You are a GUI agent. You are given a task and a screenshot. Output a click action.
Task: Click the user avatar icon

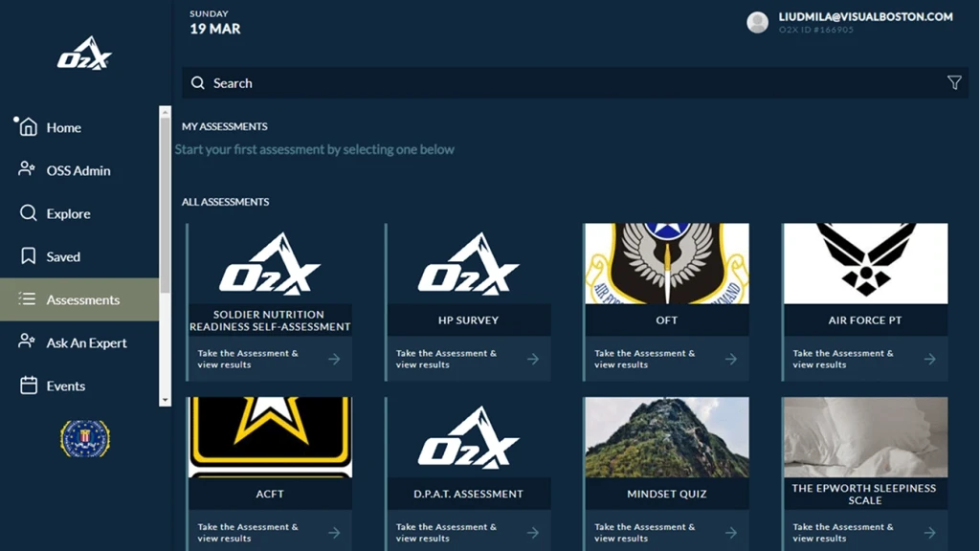(757, 23)
